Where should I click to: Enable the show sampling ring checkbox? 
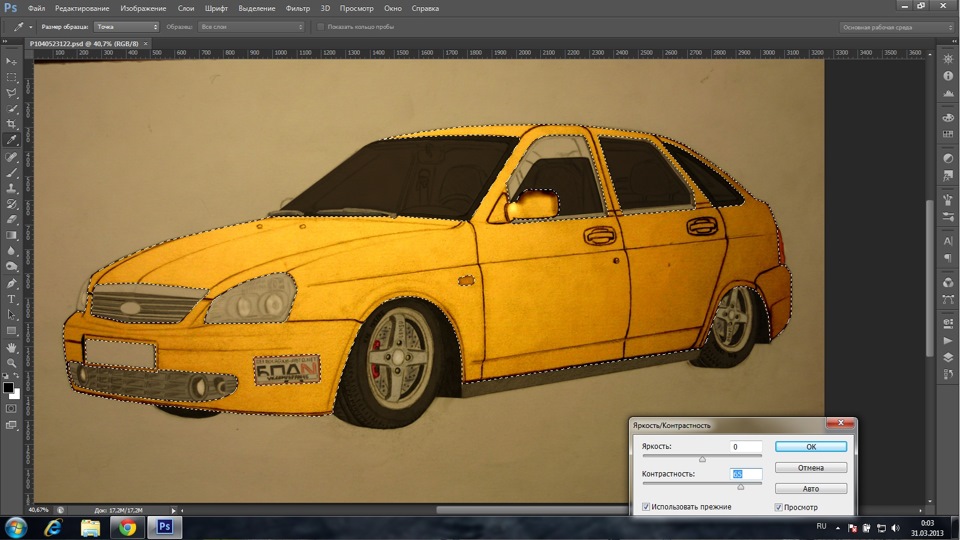click(320, 27)
